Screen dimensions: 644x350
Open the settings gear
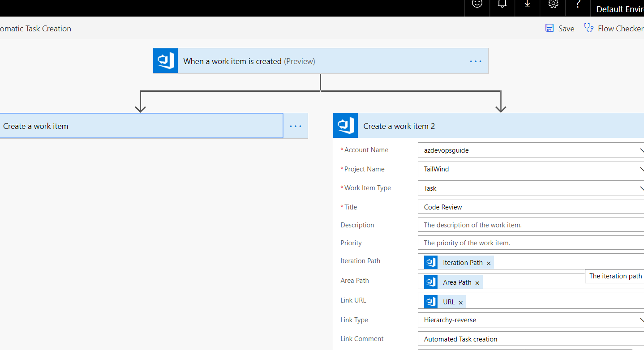click(553, 4)
